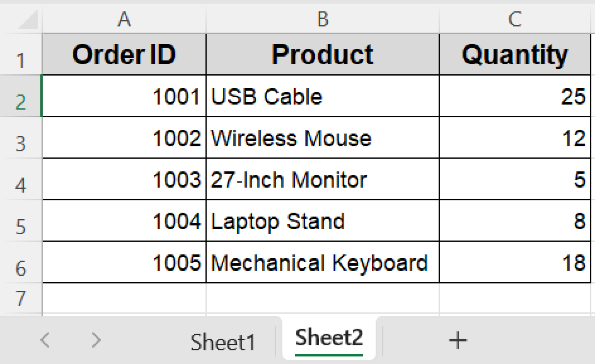Click the Order ID header cell

click(x=124, y=55)
